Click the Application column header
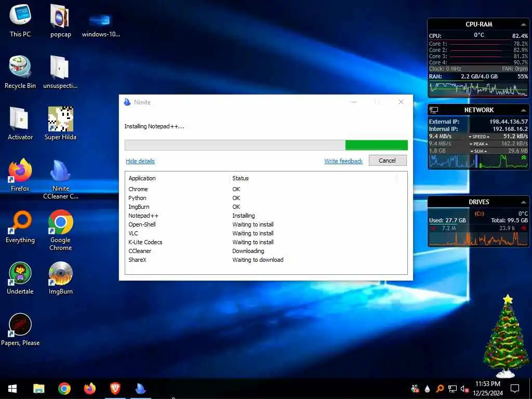532x399 pixels. pos(177,178)
